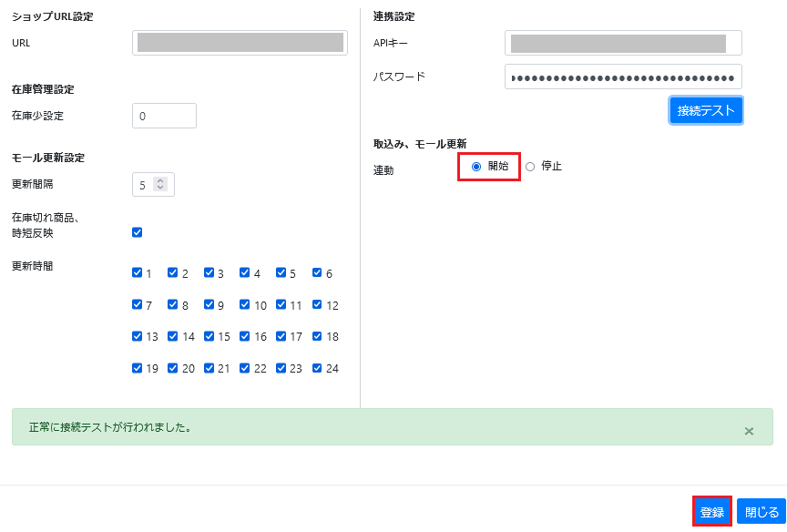The height and width of the screenshot is (532, 787).
Task: Uncheck update hour 1 checkbox
Action: point(137,272)
